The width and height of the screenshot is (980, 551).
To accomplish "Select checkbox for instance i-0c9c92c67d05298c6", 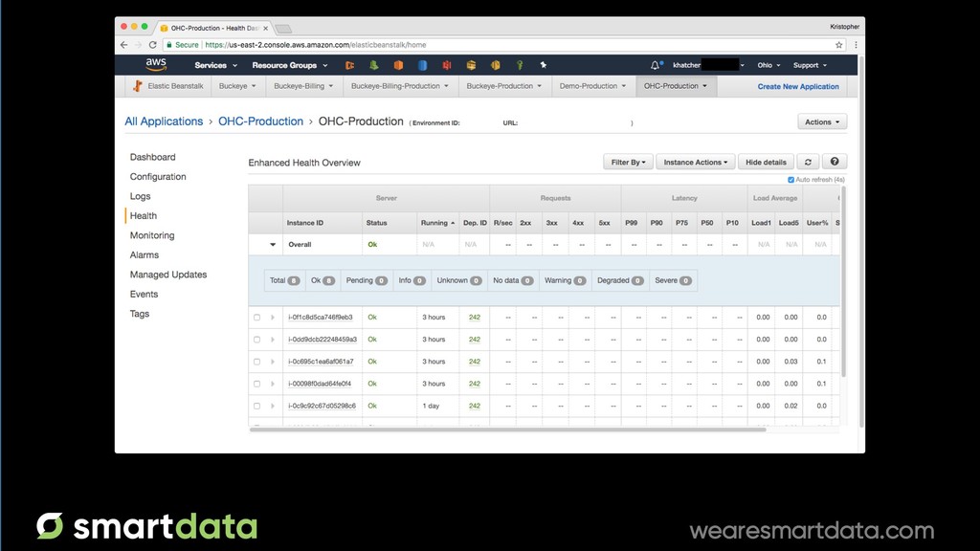I will [256, 406].
